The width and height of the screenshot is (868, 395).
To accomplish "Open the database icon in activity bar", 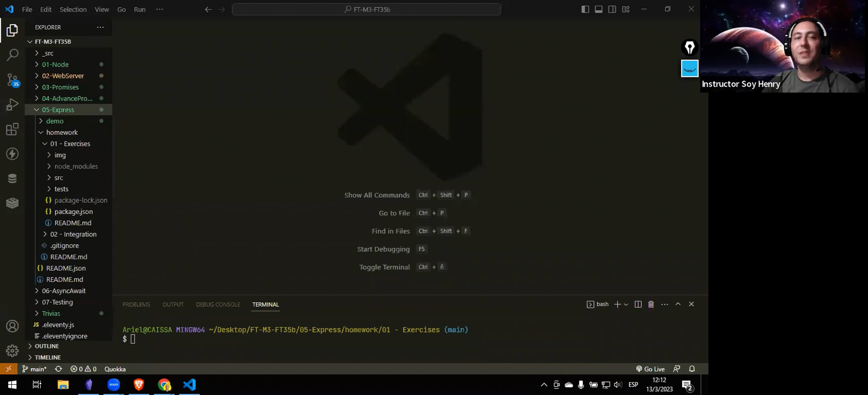I will coord(12,178).
